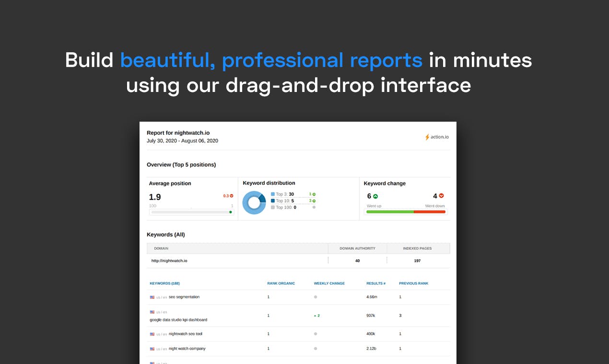Viewport: 609px width, 364px height.
Task: Select the 'seo segmentation' keyword
Action: tap(184, 297)
